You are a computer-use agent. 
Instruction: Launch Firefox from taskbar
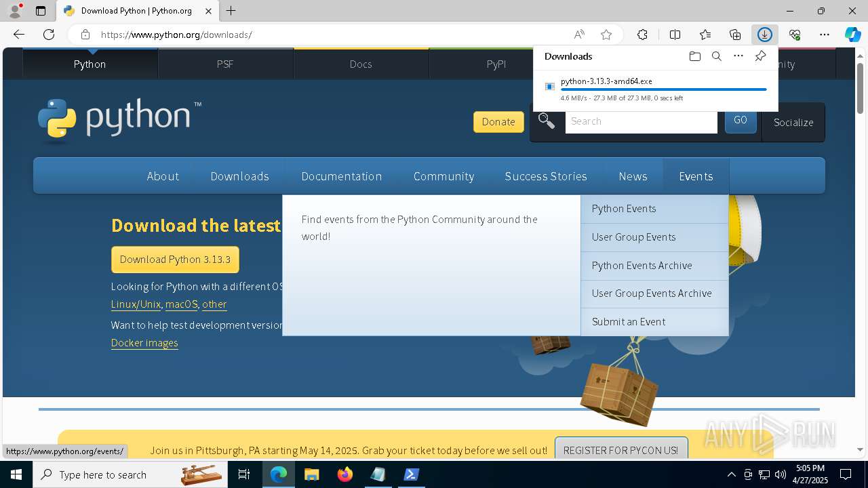click(344, 474)
